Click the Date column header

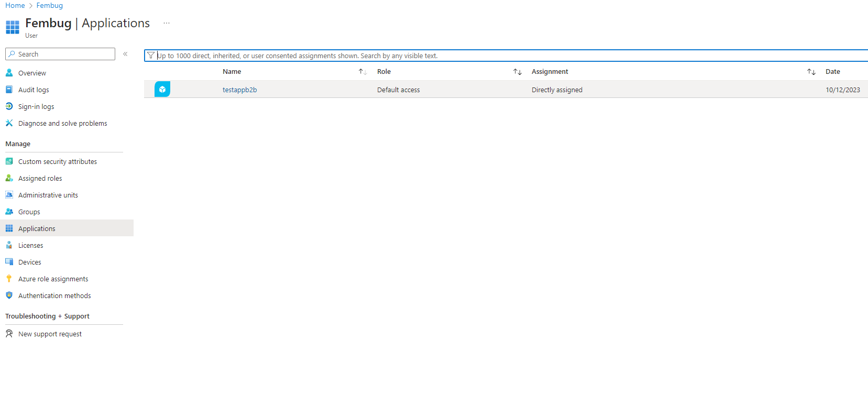click(833, 72)
